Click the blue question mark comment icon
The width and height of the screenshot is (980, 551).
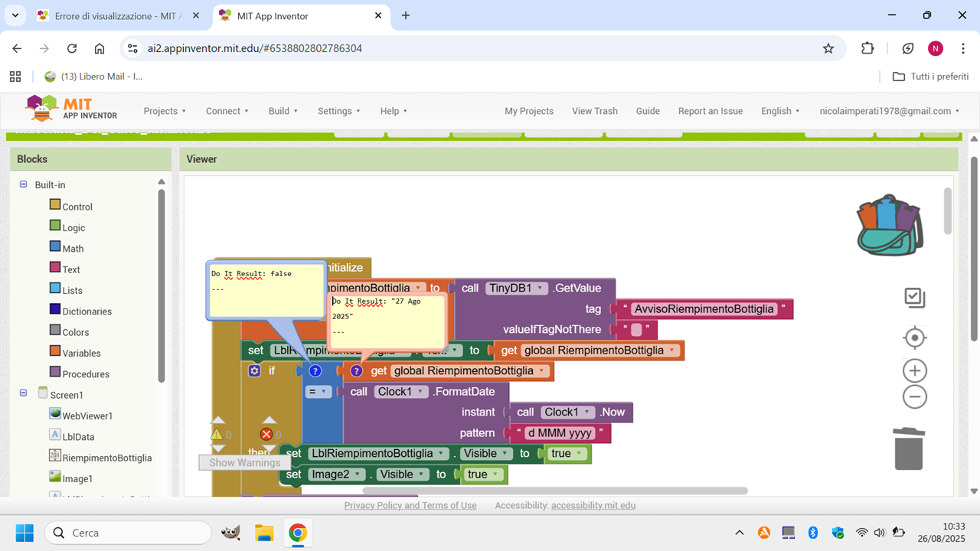(x=315, y=370)
